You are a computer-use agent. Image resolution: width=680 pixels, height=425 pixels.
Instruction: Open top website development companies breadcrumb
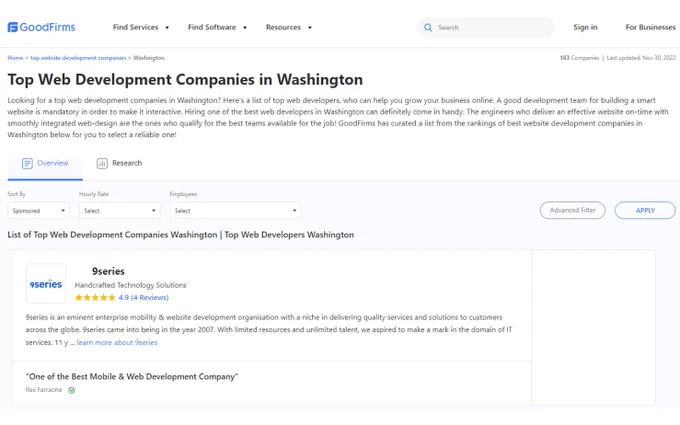[78, 58]
